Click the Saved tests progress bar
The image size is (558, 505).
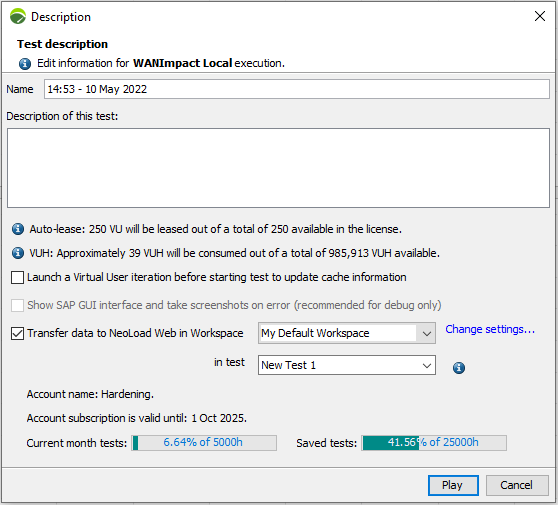(x=434, y=443)
